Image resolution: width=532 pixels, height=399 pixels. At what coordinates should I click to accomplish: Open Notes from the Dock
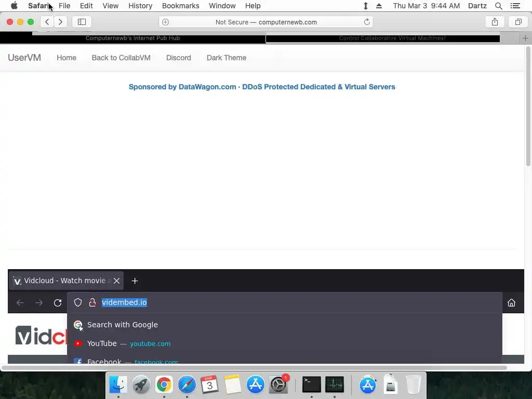pyautogui.click(x=232, y=385)
